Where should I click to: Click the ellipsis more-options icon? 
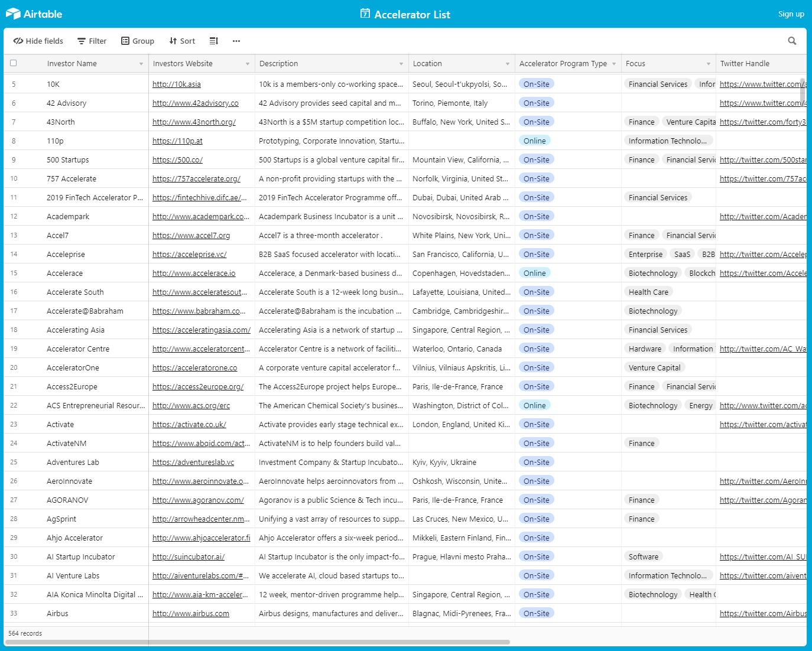(x=236, y=41)
